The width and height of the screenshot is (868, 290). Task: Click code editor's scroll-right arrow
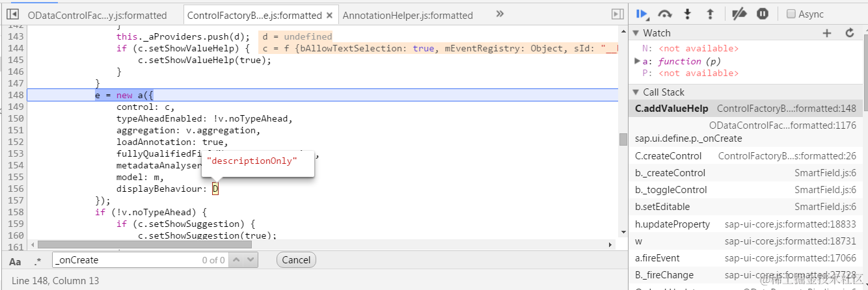610,244
